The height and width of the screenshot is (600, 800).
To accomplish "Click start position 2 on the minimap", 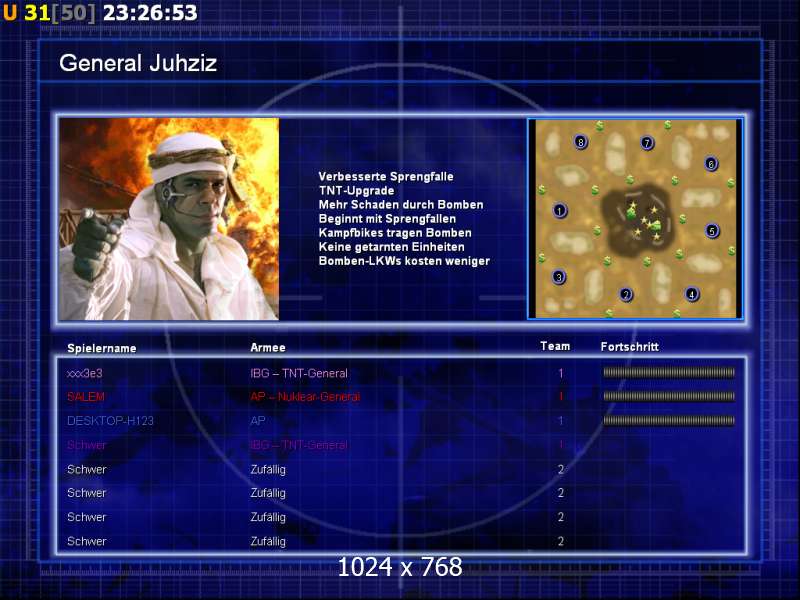I will point(626,294).
